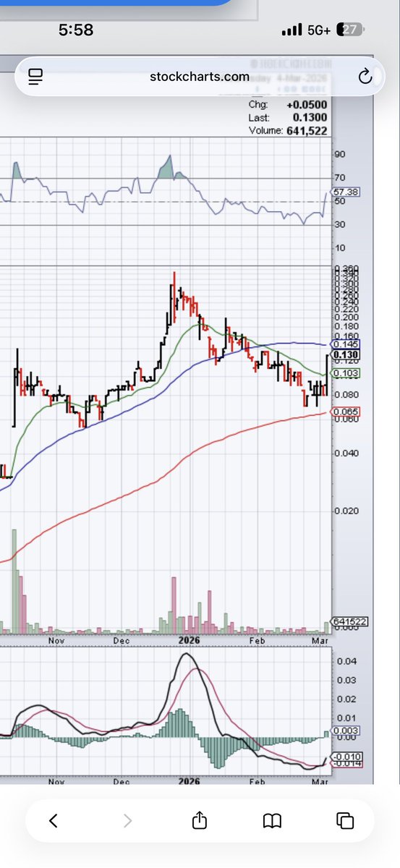The height and width of the screenshot is (868, 400).
Task: Open the tabs overview icon
Action: (x=345, y=820)
